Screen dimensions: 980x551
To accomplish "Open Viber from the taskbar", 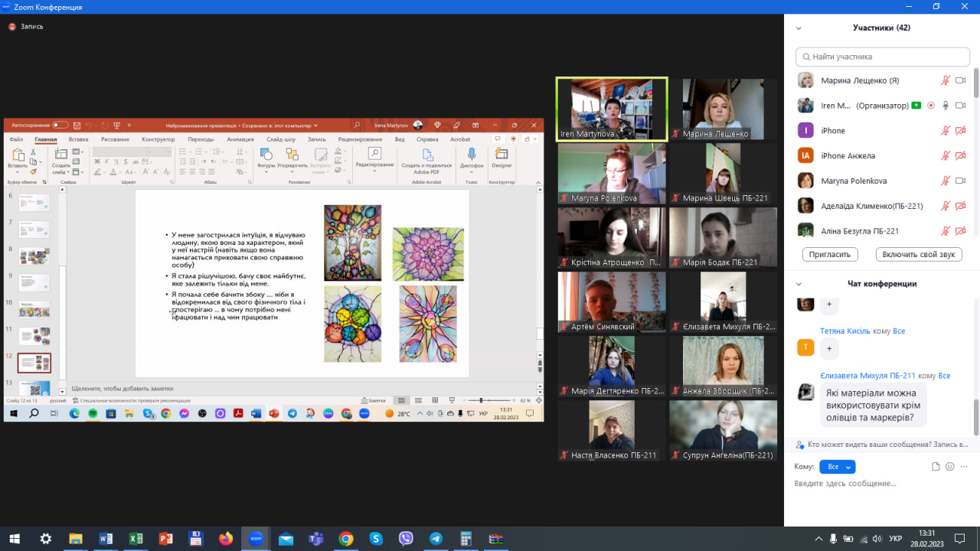I will click(x=406, y=539).
